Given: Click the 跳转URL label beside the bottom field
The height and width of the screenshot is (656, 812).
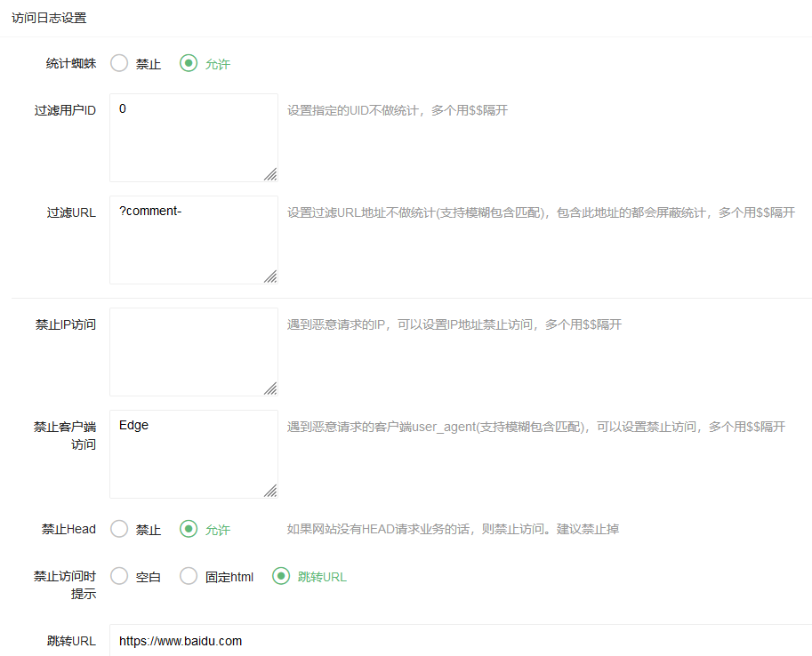Looking at the screenshot, I should pyautogui.click(x=71, y=641).
